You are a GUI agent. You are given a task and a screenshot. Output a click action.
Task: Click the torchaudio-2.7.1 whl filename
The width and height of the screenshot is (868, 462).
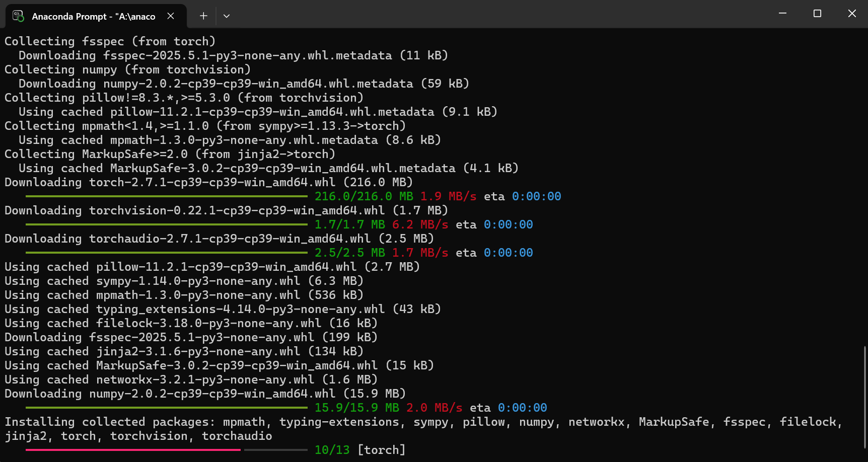click(x=229, y=239)
